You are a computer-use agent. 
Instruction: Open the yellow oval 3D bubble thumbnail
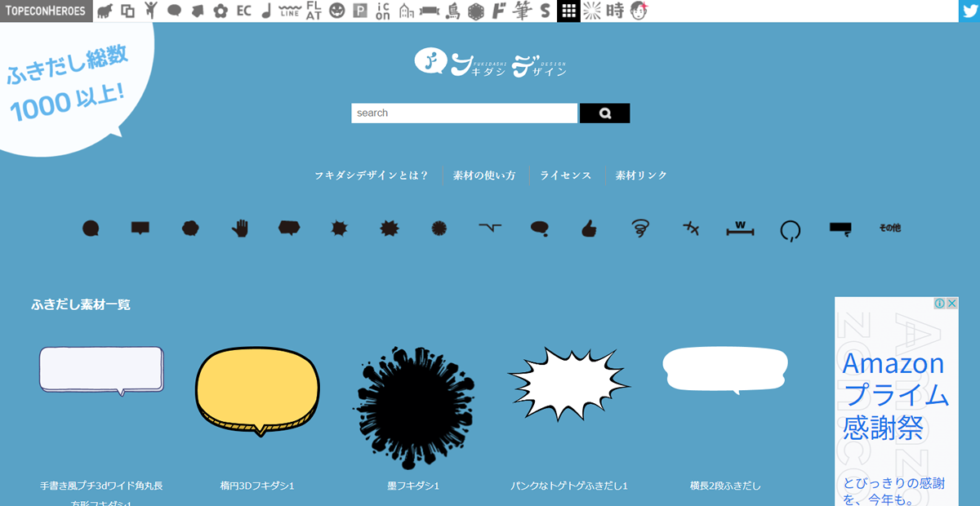pyautogui.click(x=257, y=390)
